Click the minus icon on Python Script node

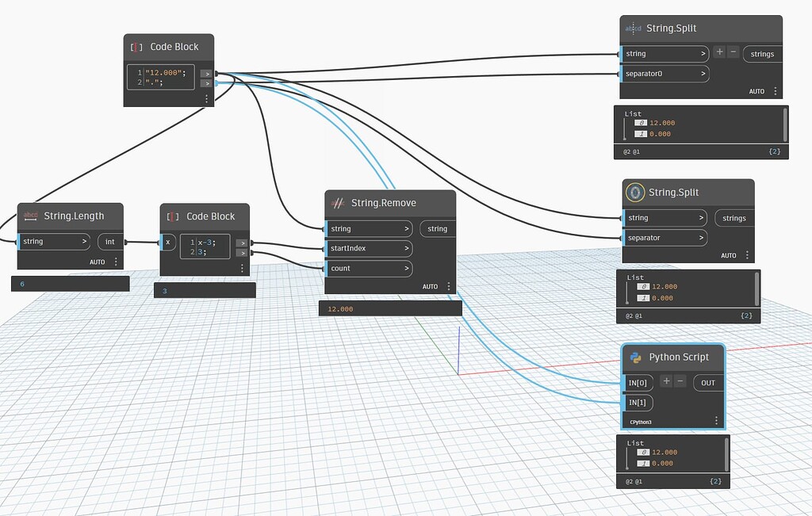pyautogui.click(x=679, y=381)
